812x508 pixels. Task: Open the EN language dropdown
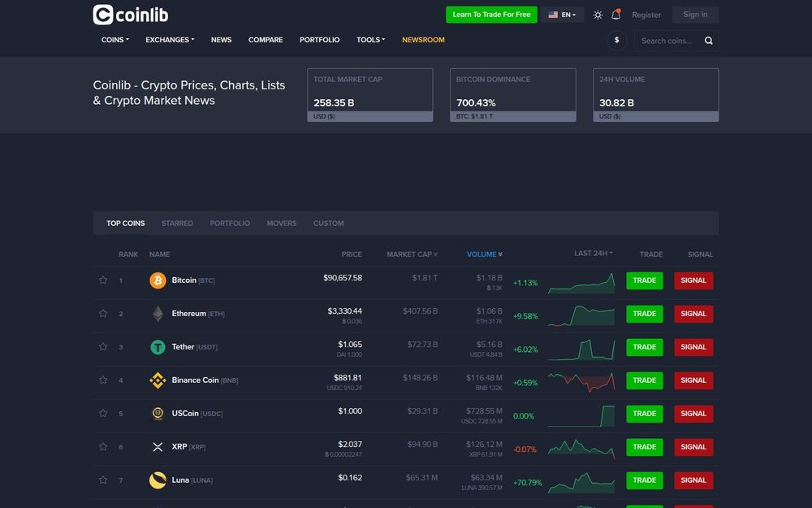pyautogui.click(x=562, y=15)
